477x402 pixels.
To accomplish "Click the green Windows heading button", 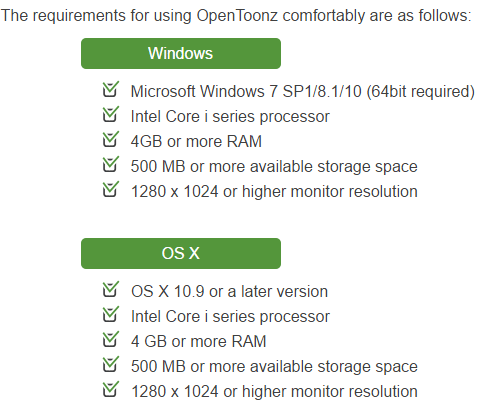I will point(181,53).
